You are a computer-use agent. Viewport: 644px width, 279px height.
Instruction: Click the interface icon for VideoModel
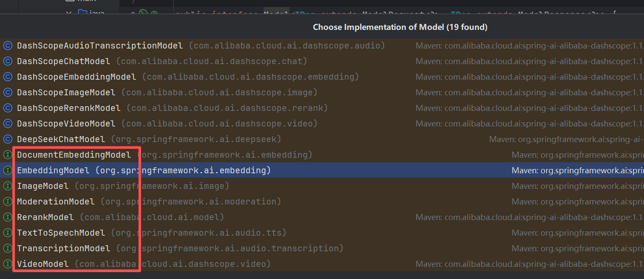[7, 264]
